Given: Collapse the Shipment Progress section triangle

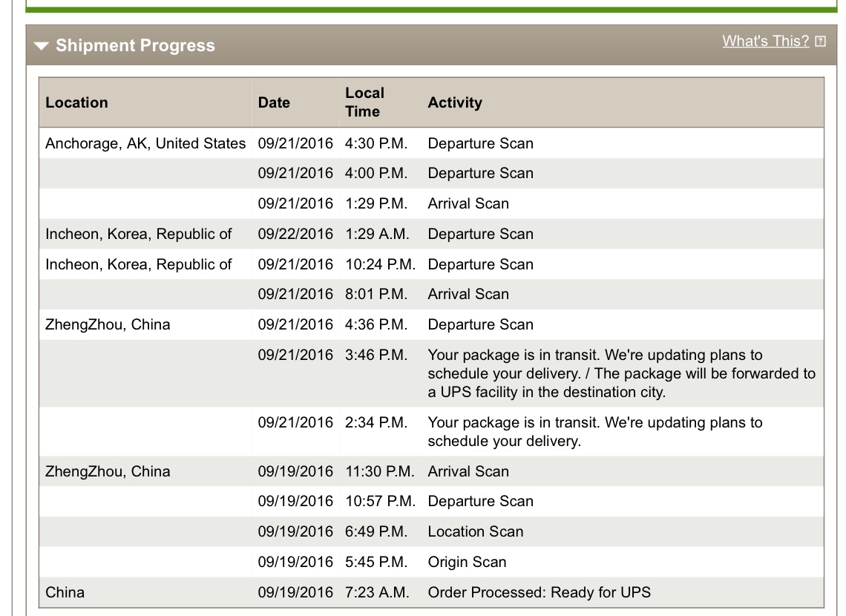Looking at the screenshot, I should pyautogui.click(x=41, y=46).
